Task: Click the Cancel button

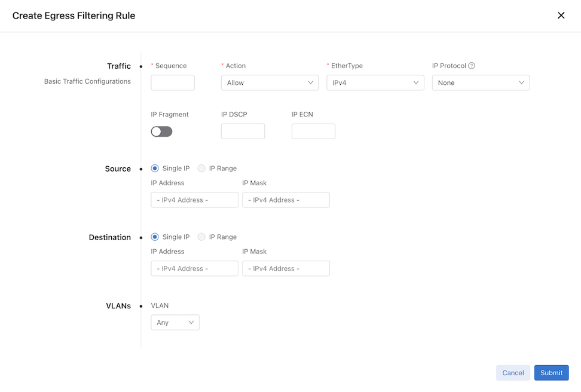Action: (513, 373)
